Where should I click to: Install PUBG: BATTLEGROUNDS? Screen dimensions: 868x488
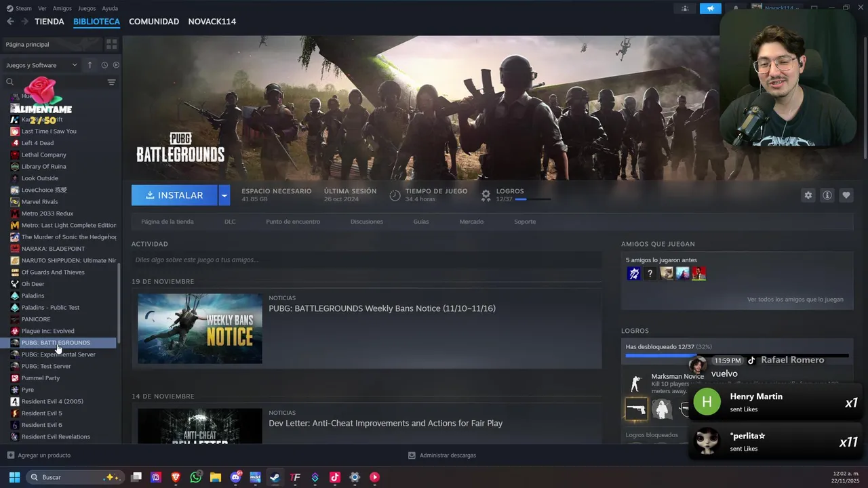(174, 195)
